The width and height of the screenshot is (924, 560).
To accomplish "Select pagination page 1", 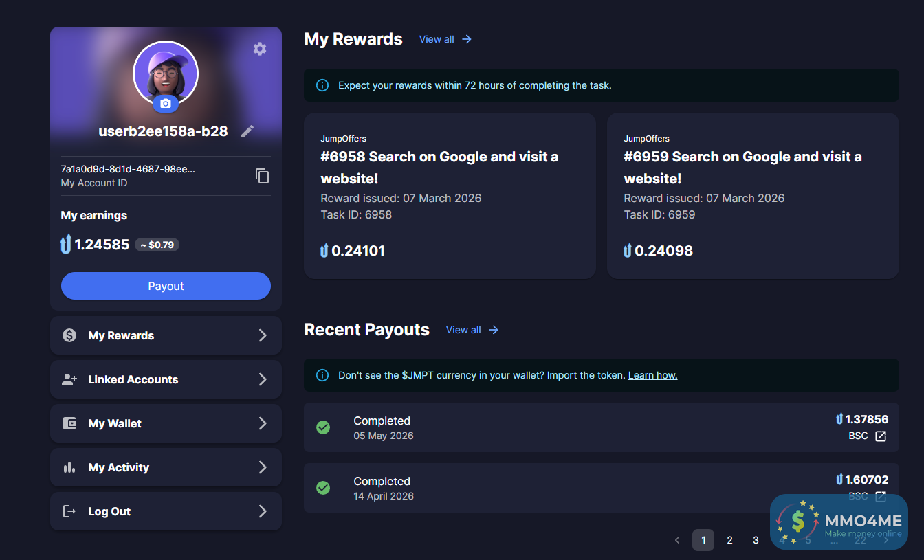I will 703,540.
